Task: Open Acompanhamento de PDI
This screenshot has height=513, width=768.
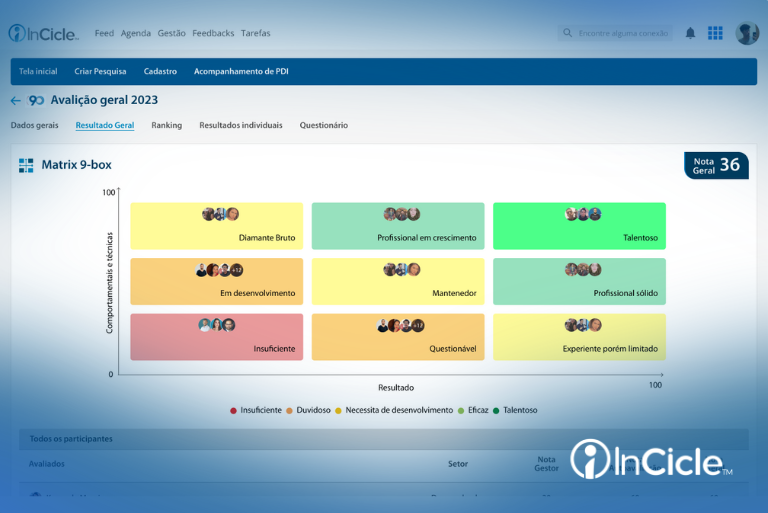Action: point(241,72)
